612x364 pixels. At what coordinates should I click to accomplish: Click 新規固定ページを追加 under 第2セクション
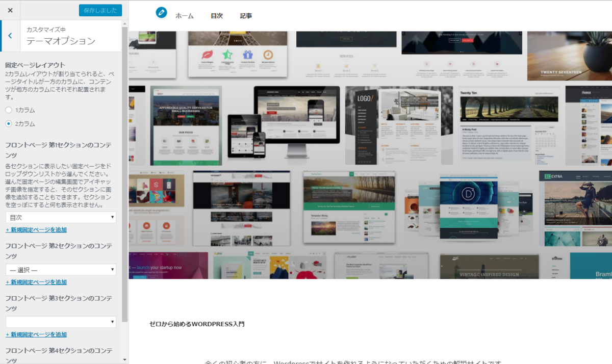[36, 282]
